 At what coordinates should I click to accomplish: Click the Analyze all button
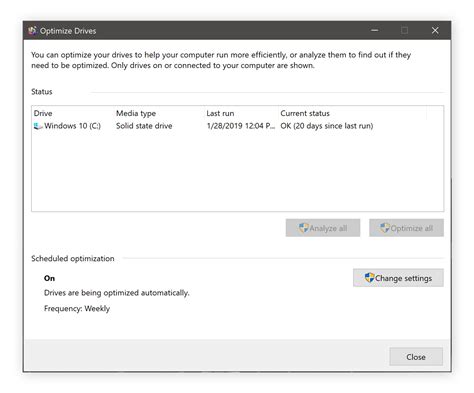323,228
